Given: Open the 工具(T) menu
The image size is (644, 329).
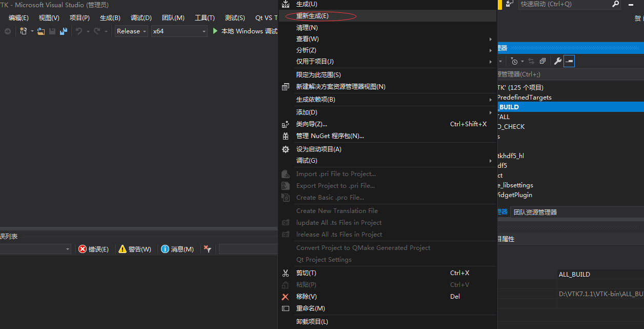Looking at the screenshot, I should tap(204, 17).
